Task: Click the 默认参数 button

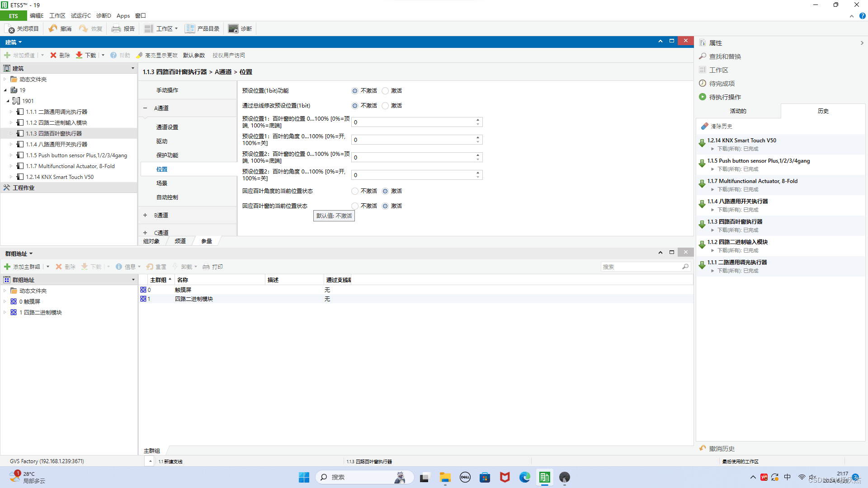Action: pos(194,55)
